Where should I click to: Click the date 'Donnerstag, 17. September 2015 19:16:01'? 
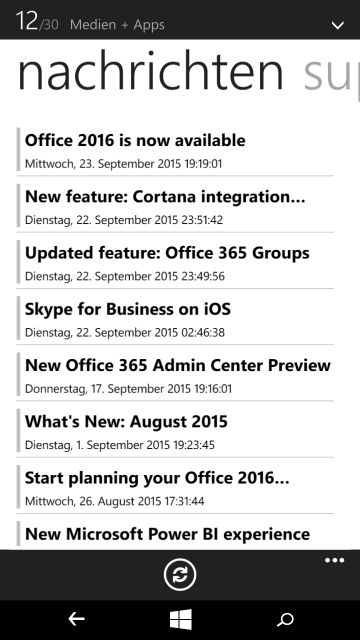coord(129,389)
